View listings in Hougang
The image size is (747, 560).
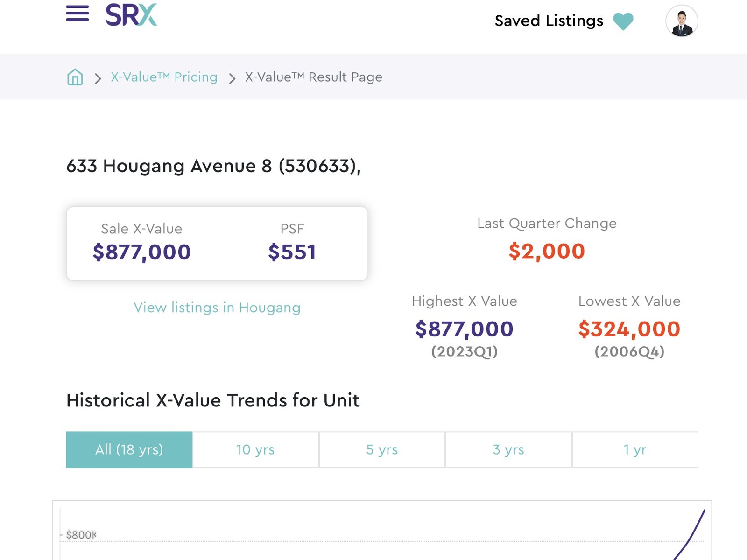pos(217,308)
